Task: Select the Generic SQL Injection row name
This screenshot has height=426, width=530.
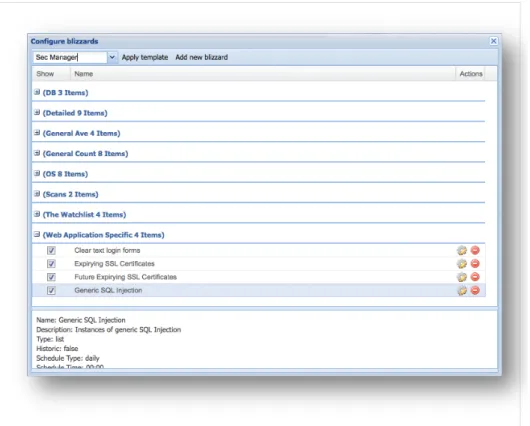Action: tap(108, 290)
